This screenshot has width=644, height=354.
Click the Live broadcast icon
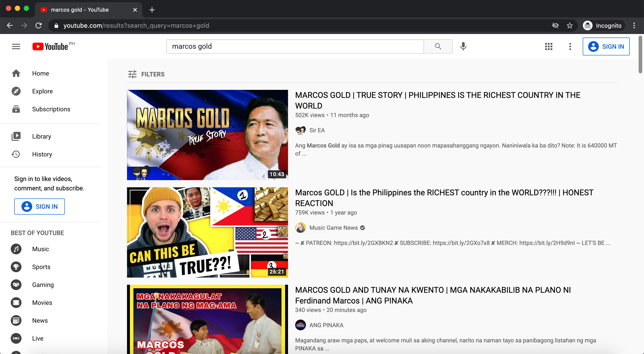click(x=16, y=338)
